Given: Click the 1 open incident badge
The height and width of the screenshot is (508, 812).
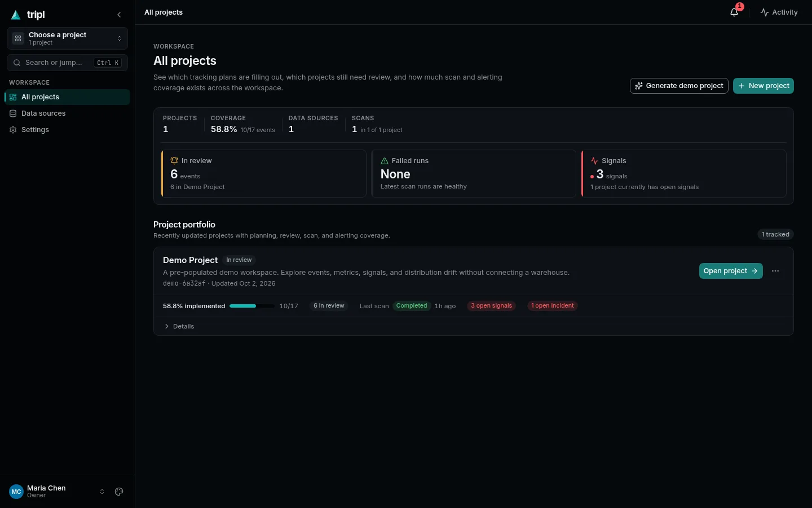Looking at the screenshot, I should pyautogui.click(x=553, y=306).
